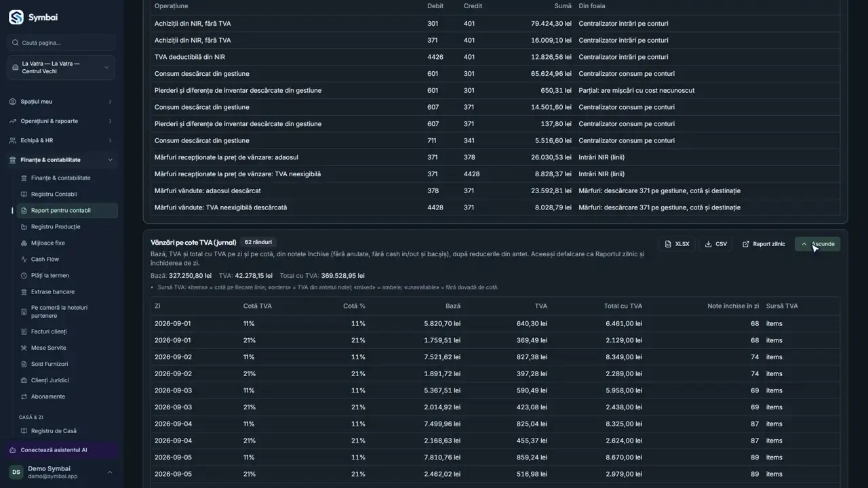This screenshot has height=488, width=868.
Task: Export the VAT journal as XLSX
Action: click(x=677, y=244)
